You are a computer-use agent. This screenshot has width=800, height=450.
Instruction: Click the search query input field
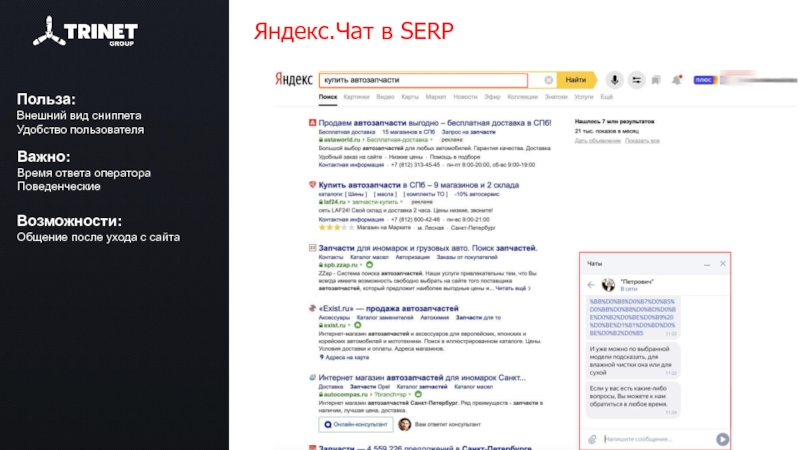pos(423,80)
